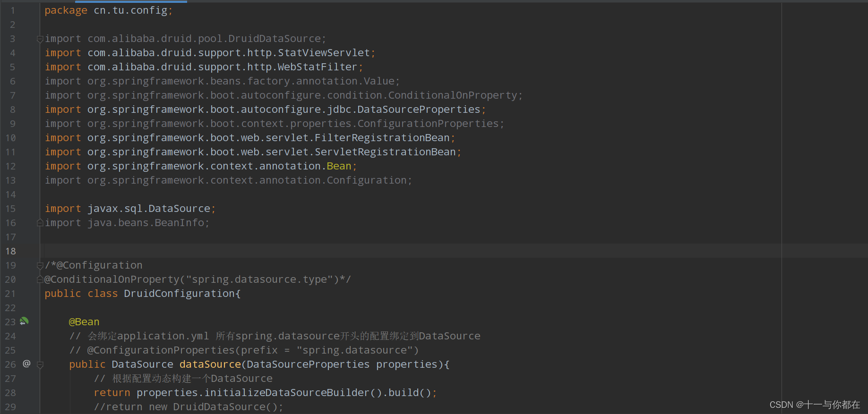Click the commented return new DruidDataSource line
868x414 pixels.
(x=188, y=407)
